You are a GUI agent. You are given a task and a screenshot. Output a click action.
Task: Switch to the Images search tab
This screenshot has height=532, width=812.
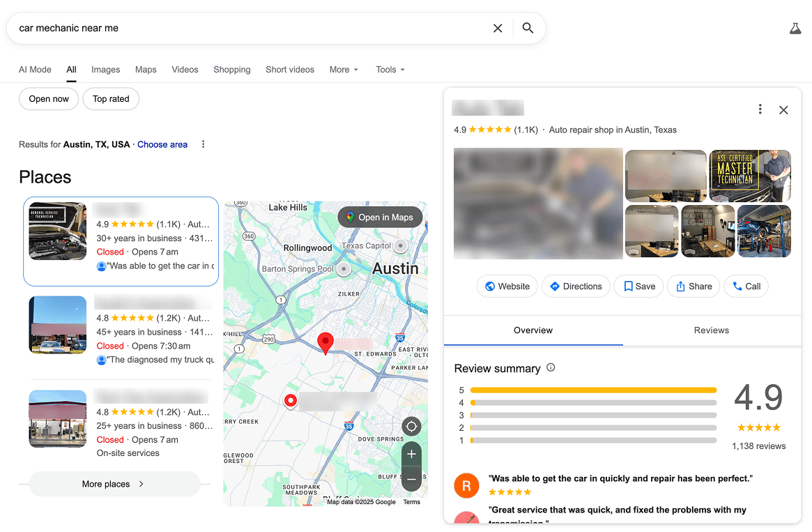click(x=105, y=70)
